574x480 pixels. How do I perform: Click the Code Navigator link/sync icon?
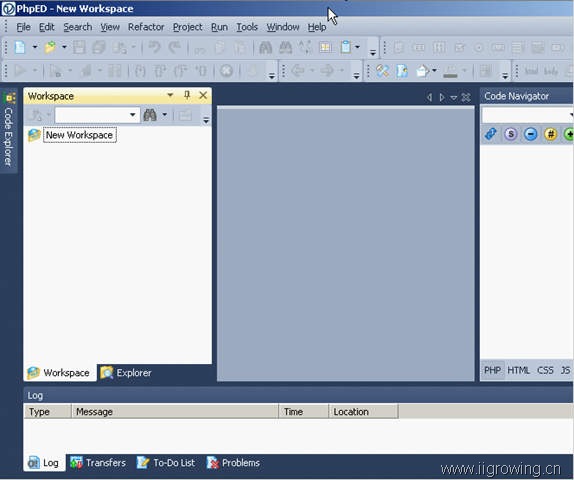[491, 134]
